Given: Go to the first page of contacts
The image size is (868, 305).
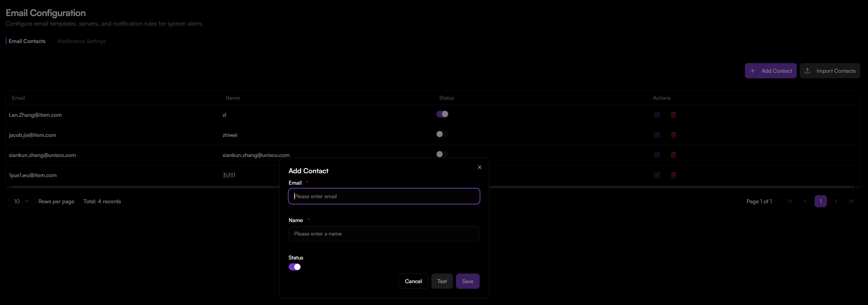Looking at the screenshot, I should [790, 201].
